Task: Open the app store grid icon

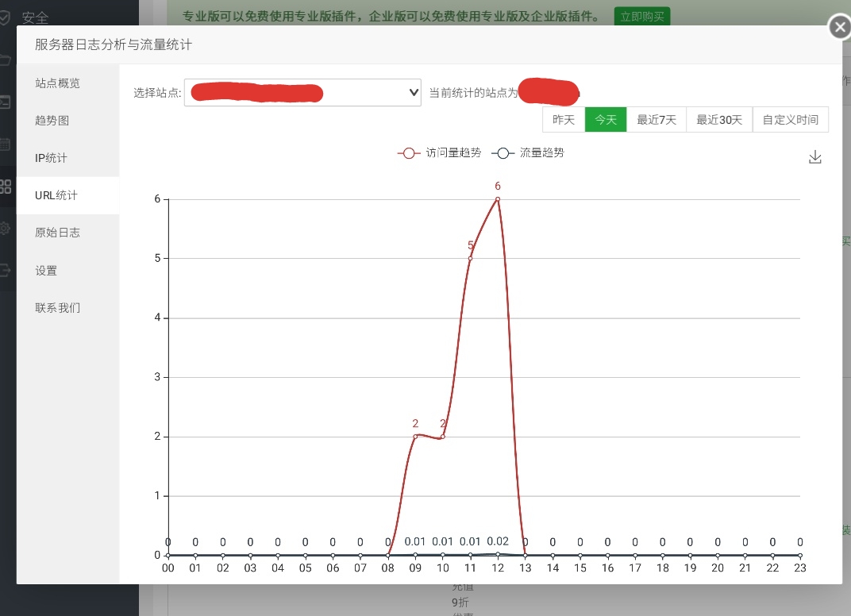Action: [5, 187]
